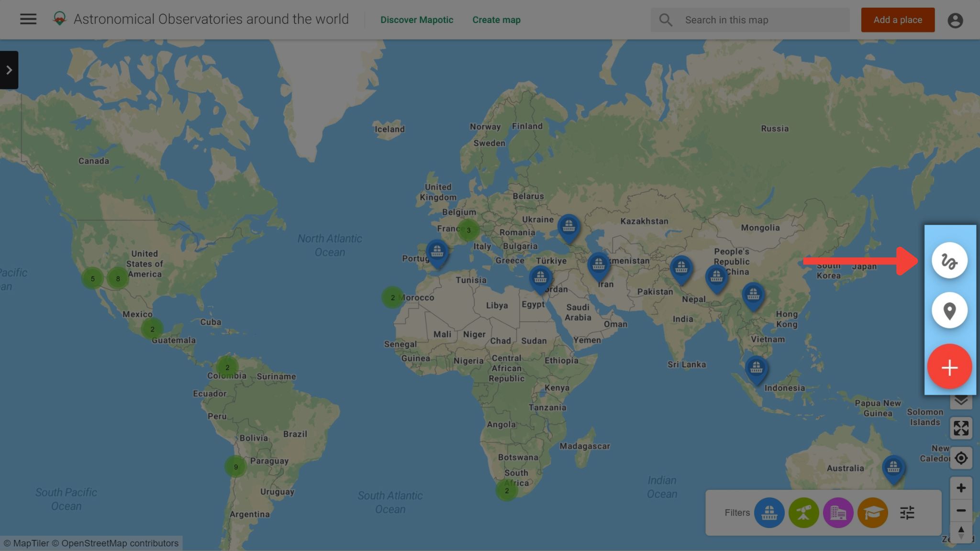This screenshot has width=980, height=551.
Task: Open Discover Mapotic link
Action: pos(416,20)
